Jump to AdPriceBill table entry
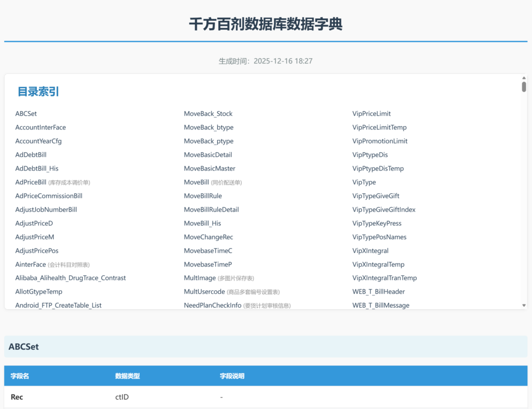 pos(31,182)
